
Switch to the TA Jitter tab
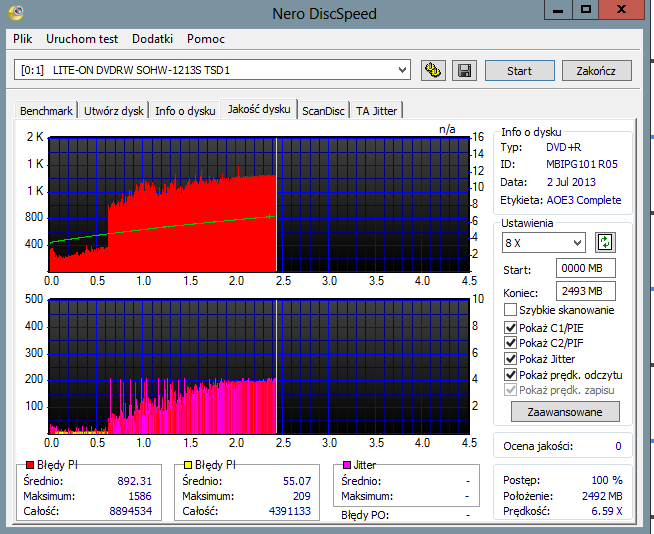tap(376, 111)
